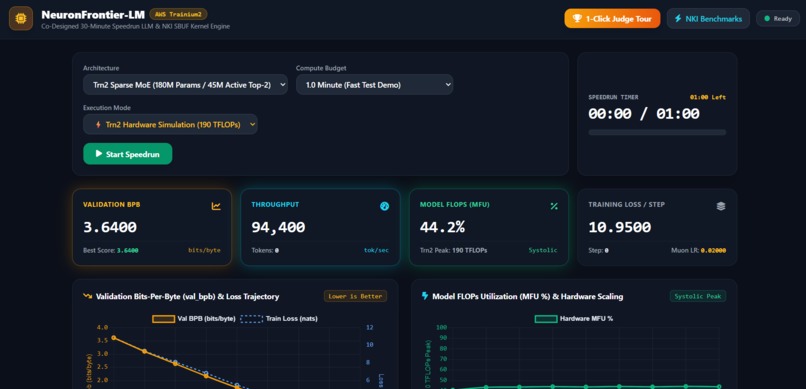Open NKI Benchmarks
The width and height of the screenshot is (806, 389).
tap(708, 18)
